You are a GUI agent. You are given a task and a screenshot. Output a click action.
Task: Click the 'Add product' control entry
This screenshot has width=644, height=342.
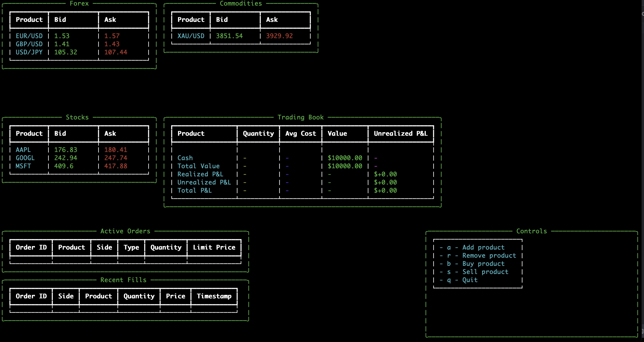483,247
